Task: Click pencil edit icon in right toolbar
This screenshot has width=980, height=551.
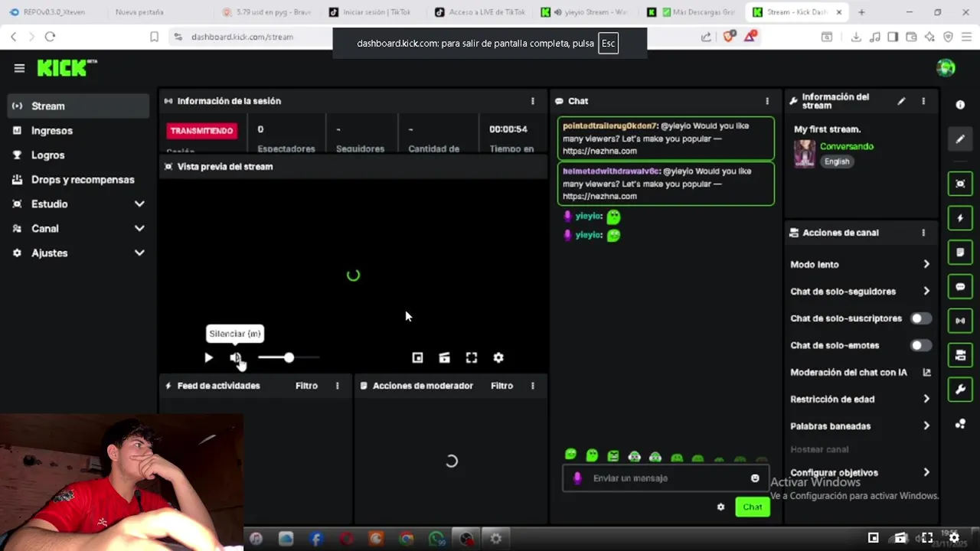Action: pyautogui.click(x=960, y=139)
